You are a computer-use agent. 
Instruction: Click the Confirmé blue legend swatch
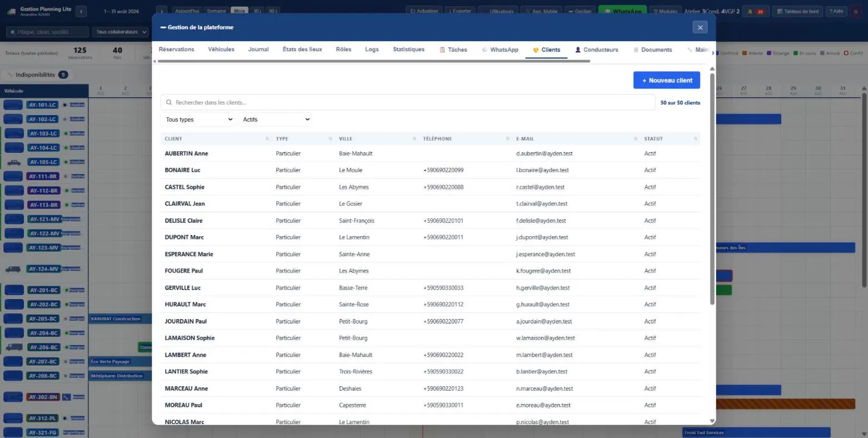tap(717, 53)
